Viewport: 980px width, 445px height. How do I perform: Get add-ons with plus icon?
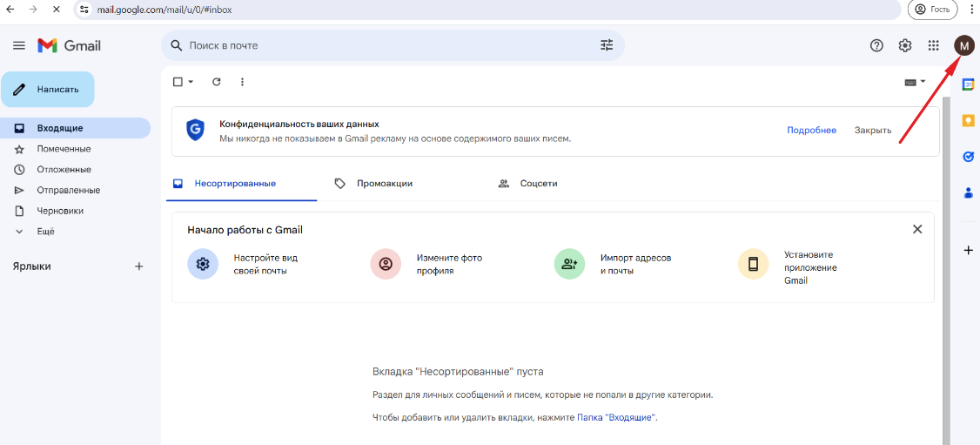pyautogui.click(x=968, y=250)
